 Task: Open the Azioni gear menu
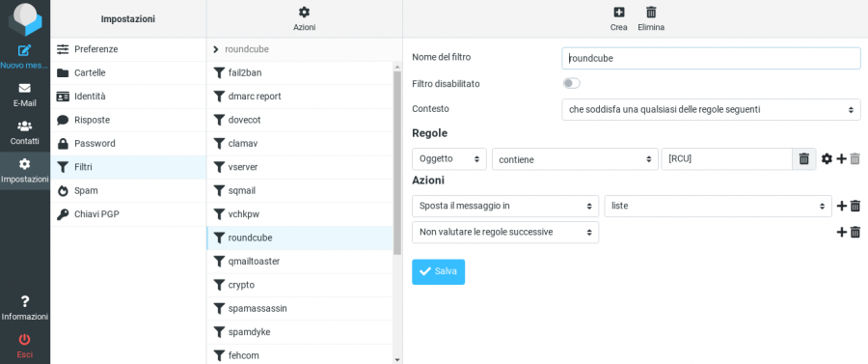(x=304, y=13)
